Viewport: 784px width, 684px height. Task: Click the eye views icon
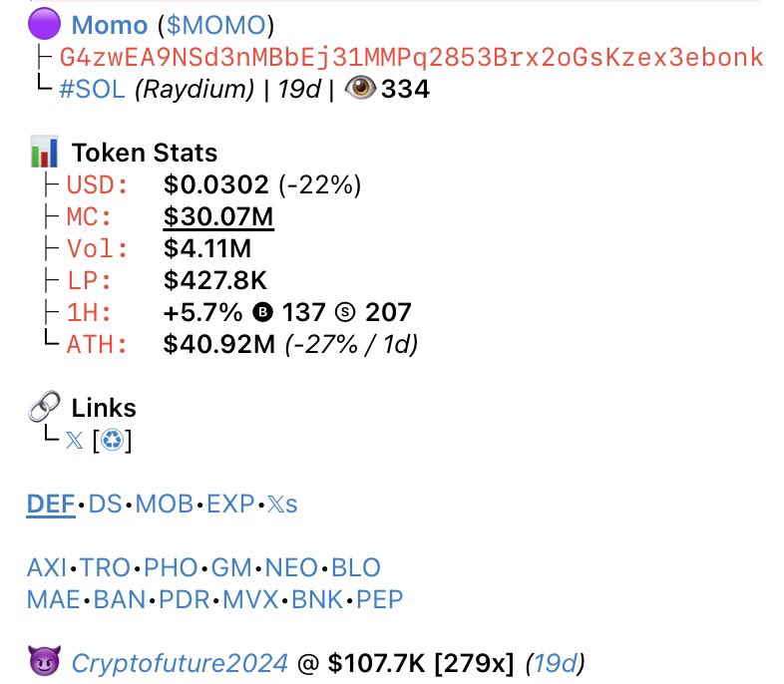click(x=360, y=89)
